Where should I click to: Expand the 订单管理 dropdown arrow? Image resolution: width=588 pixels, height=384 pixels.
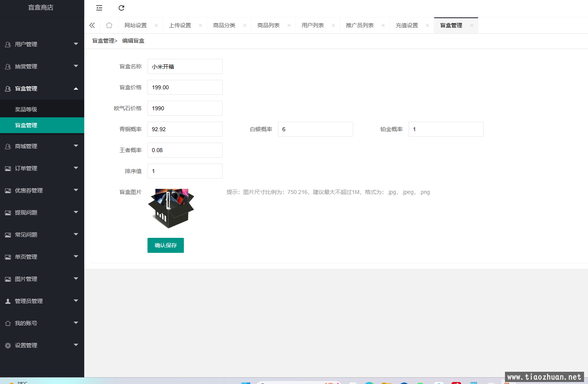pos(76,168)
